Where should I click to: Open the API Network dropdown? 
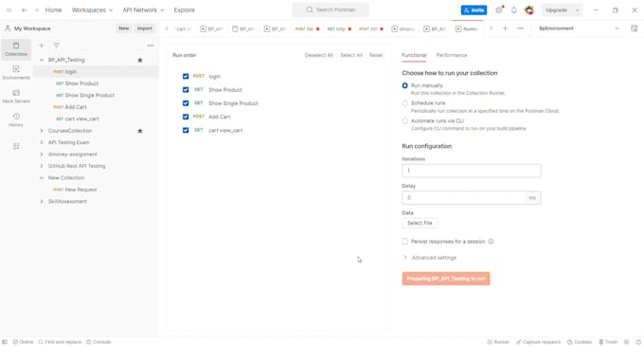tap(143, 9)
